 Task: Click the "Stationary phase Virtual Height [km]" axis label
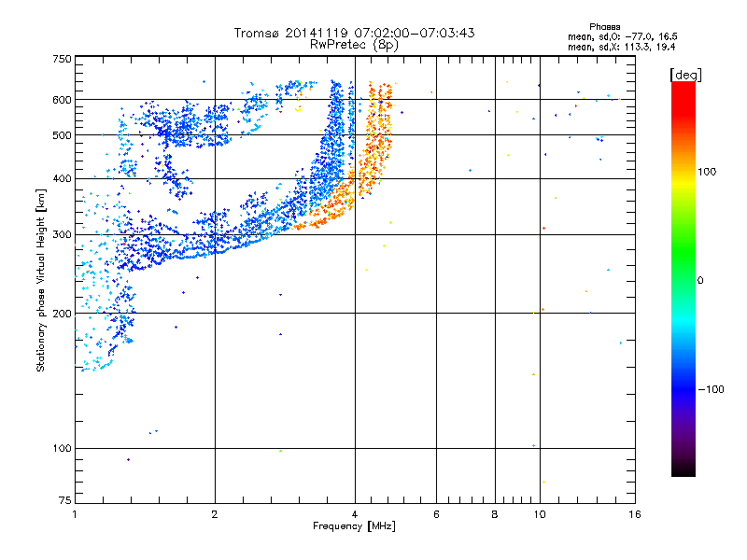tap(41, 280)
